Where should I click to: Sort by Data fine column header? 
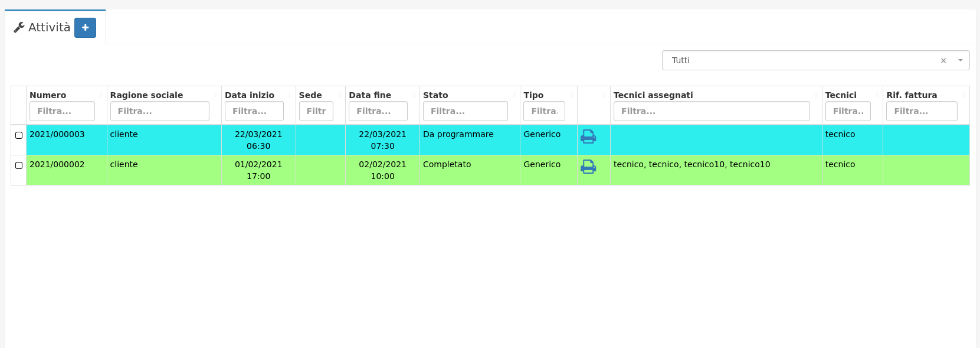[370, 95]
